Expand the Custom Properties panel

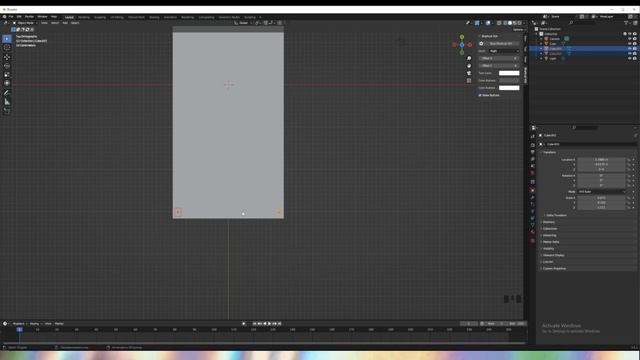point(553,269)
